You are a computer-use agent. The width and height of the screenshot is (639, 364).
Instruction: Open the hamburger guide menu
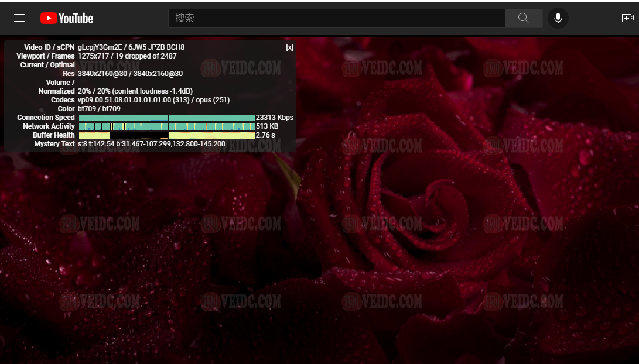click(x=19, y=18)
